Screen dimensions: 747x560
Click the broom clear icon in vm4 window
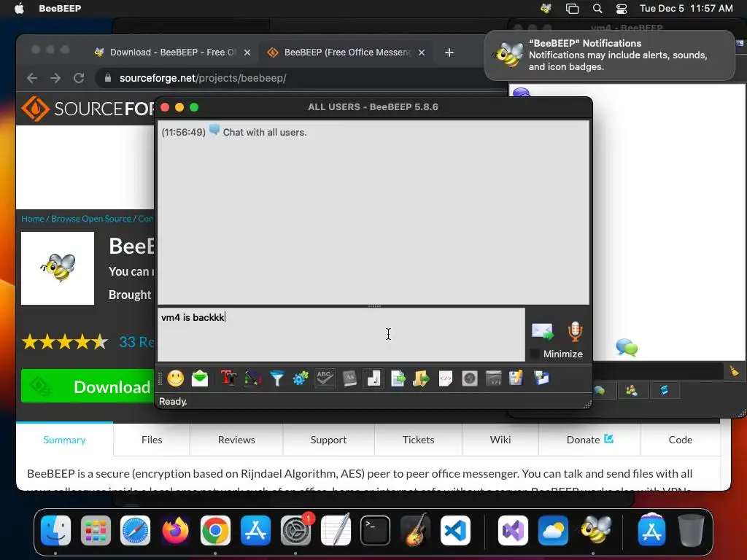(x=734, y=371)
